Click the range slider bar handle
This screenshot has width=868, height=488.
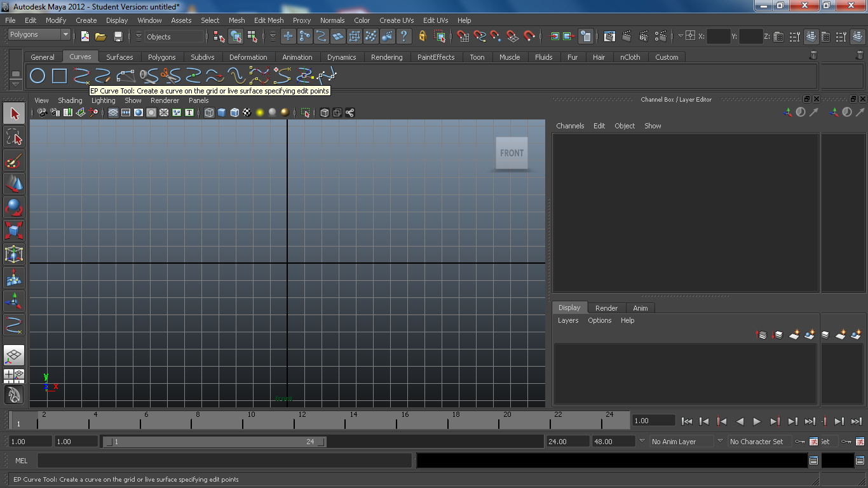coord(215,442)
